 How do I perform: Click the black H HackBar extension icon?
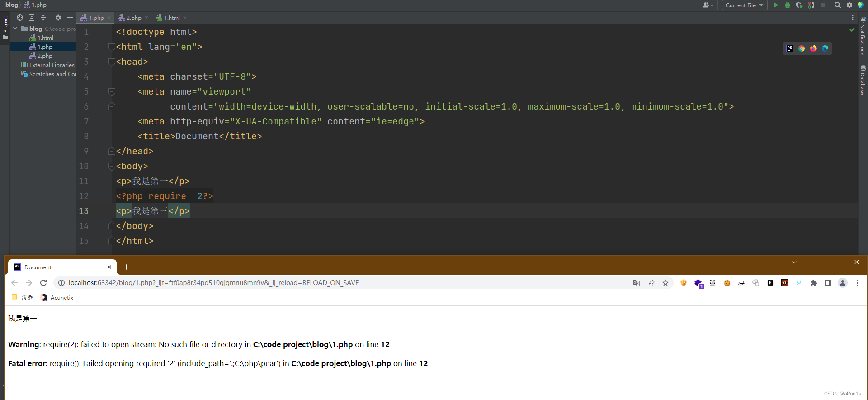coord(770,283)
